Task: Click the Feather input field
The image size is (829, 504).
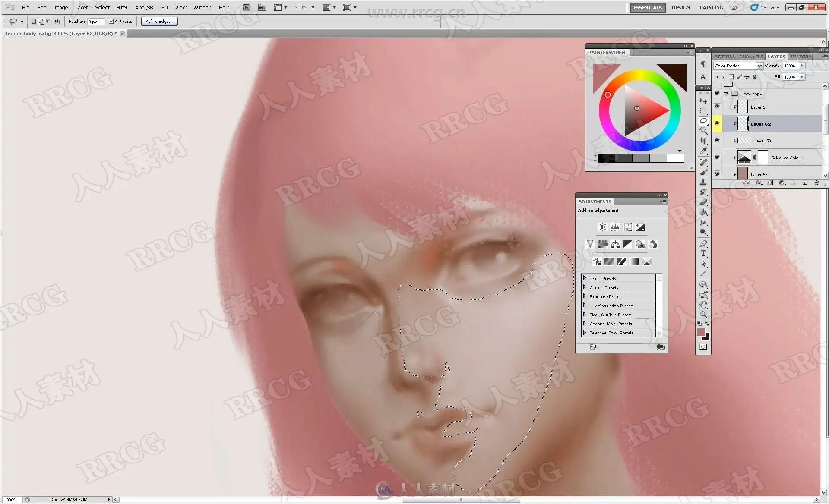Action: point(95,22)
